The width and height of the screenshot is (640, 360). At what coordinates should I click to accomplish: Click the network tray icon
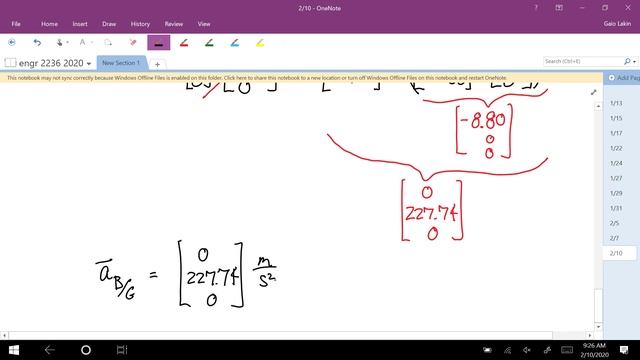pyautogui.click(x=507, y=350)
